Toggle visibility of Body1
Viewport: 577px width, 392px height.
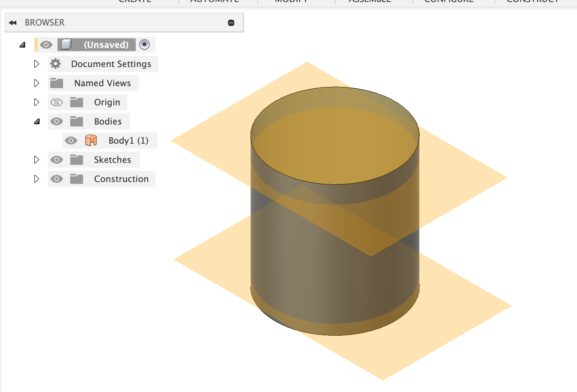71,140
